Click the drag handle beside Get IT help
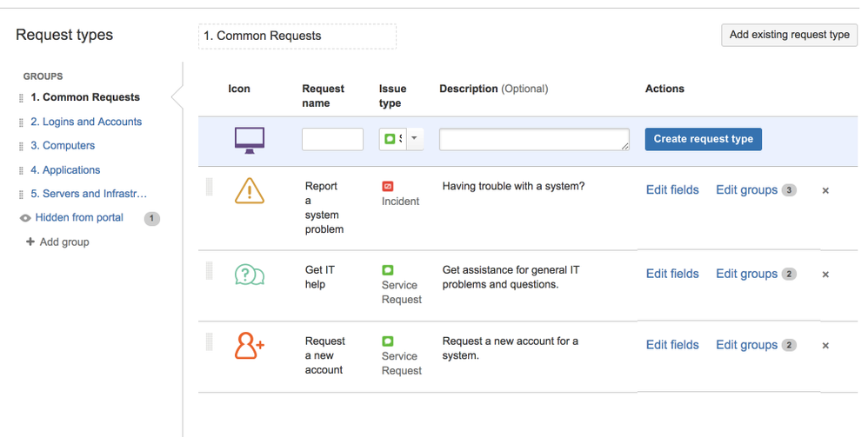Viewport: 868px width, 437px height. pyautogui.click(x=209, y=271)
